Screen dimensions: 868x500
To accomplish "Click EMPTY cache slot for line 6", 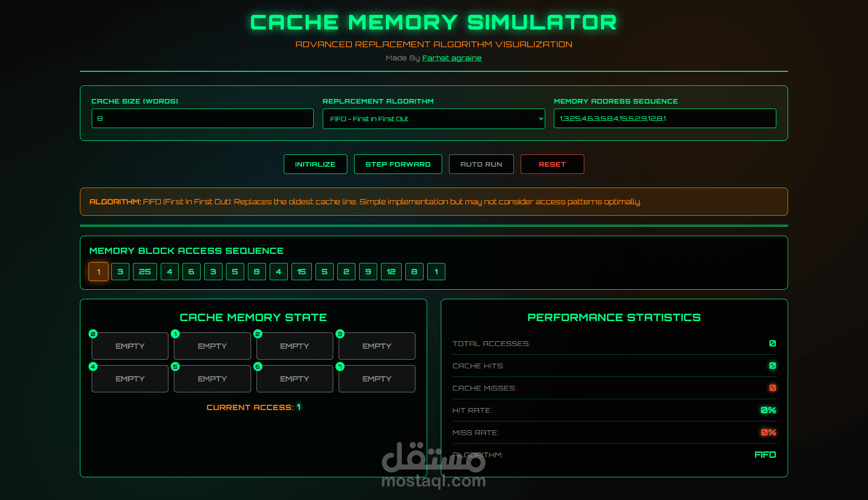I will click(295, 379).
